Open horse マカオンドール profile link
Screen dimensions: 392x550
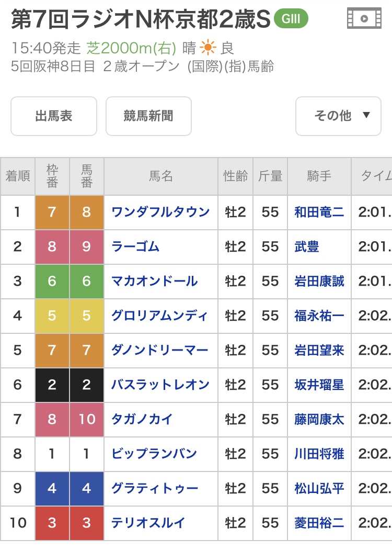pos(155,282)
